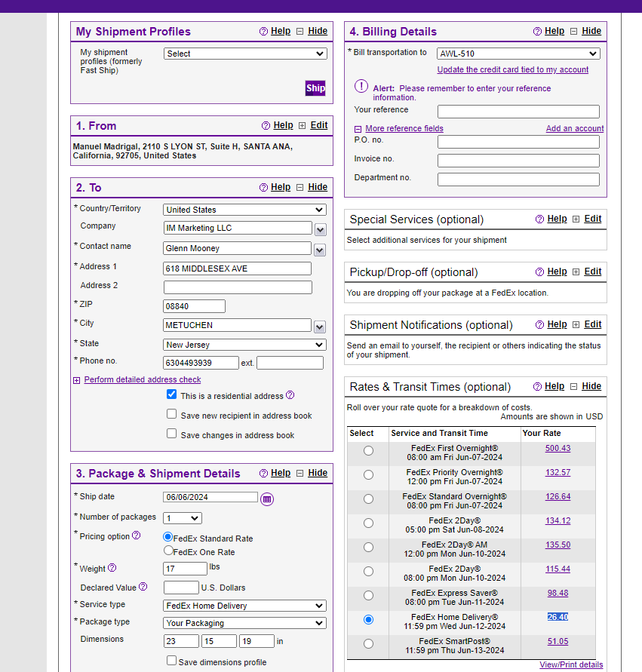This screenshot has height=672, width=642.
Task: Open Bill transportation to dropdown
Action: click(518, 54)
